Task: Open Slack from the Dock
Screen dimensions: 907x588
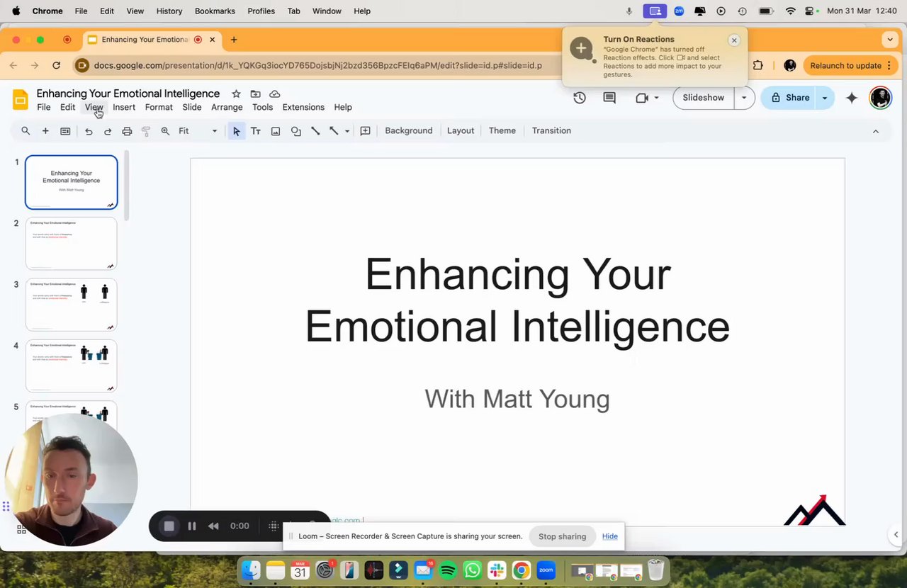Action: pyautogui.click(x=497, y=570)
